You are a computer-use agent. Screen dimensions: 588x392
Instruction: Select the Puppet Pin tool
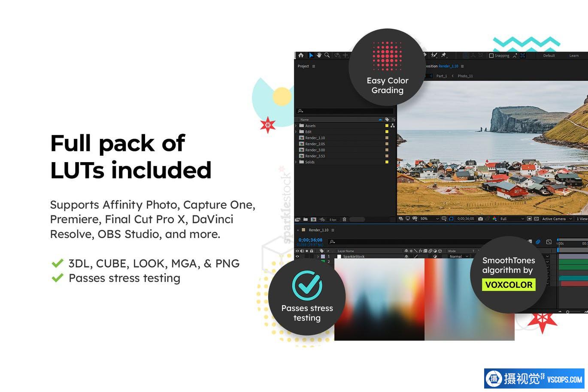tap(444, 55)
